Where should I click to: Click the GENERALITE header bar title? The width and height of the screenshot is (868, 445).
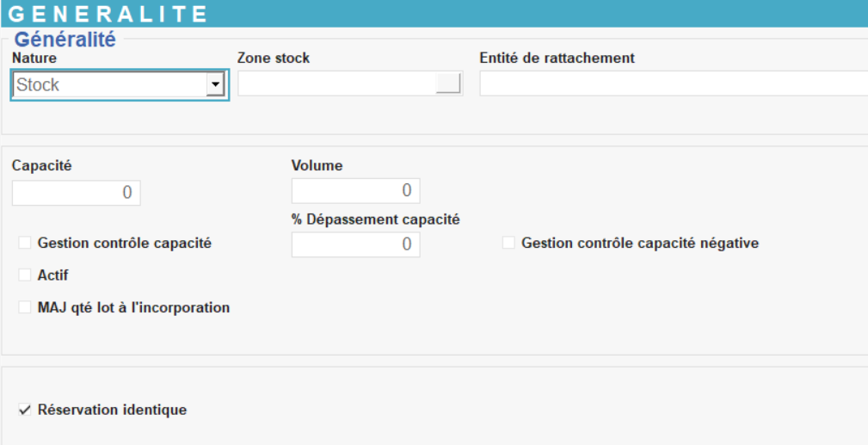108,14
